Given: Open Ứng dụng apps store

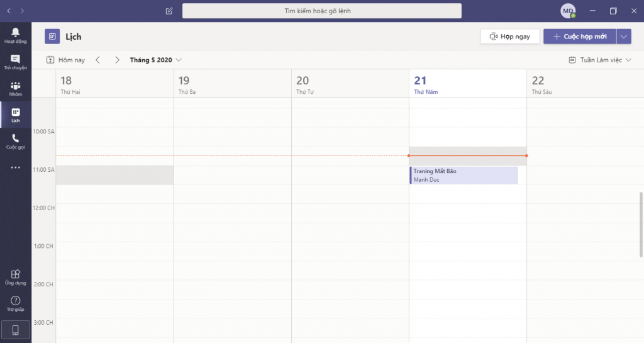Looking at the screenshot, I should [16, 278].
